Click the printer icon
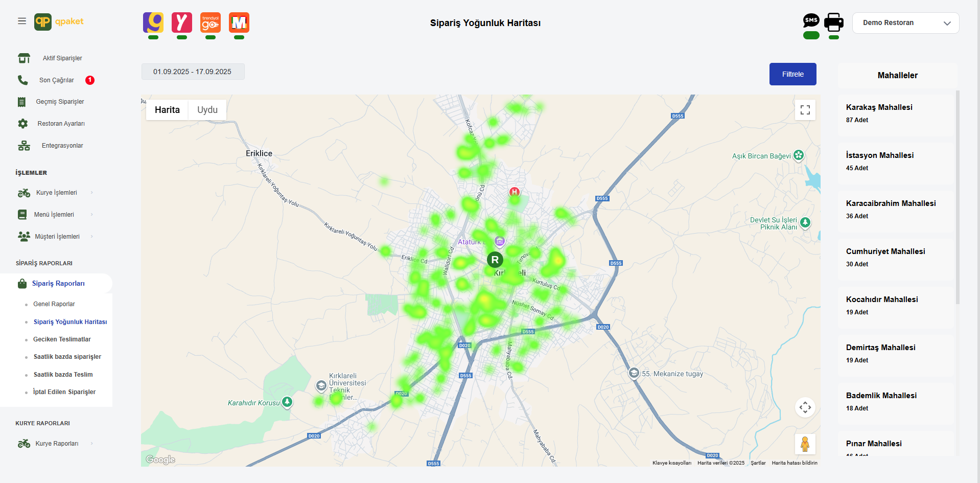 click(834, 22)
